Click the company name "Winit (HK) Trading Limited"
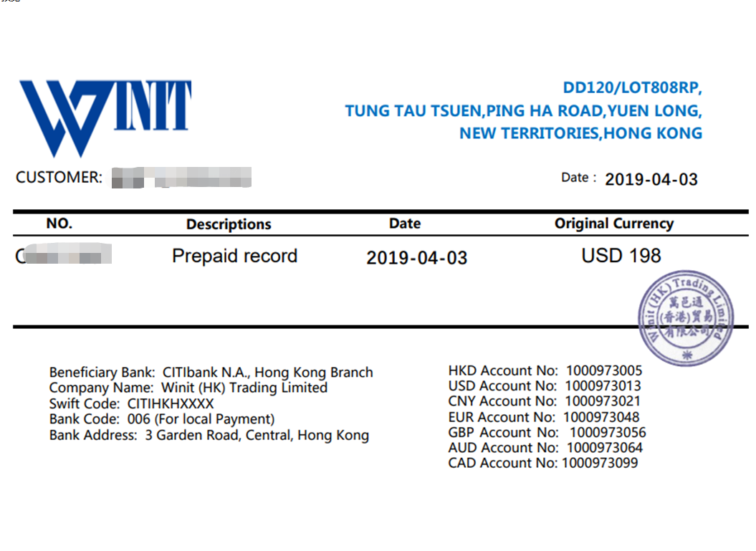This screenshot has height=551, width=756. pyautogui.click(x=244, y=388)
